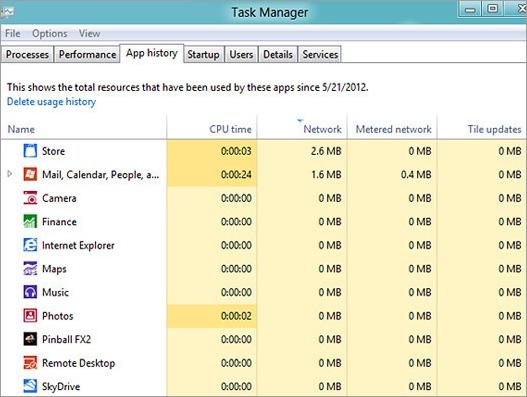The width and height of the screenshot is (527, 397).
Task: Select the Photos row name
Action: coord(57,316)
